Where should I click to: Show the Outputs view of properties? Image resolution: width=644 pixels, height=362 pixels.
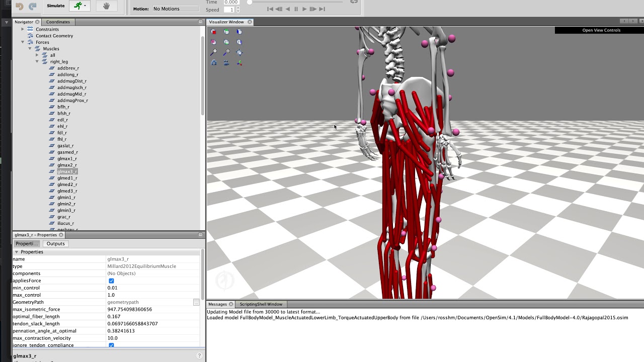click(55, 244)
